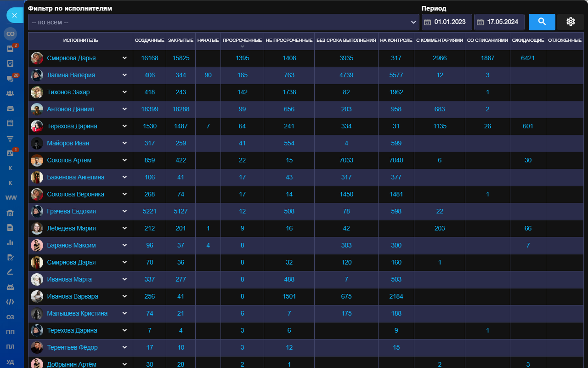
Task: Click the sidebar calendar icon
Action: tap(10, 123)
